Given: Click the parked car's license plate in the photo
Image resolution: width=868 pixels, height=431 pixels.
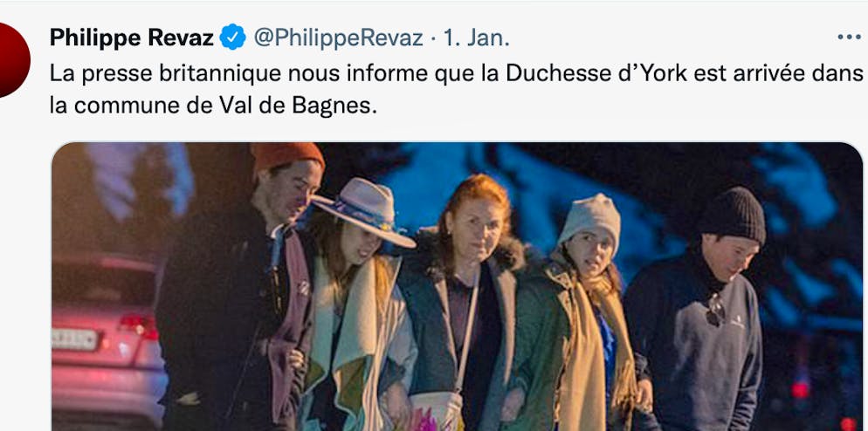Looking at the screenshot, I should (74, 339).
